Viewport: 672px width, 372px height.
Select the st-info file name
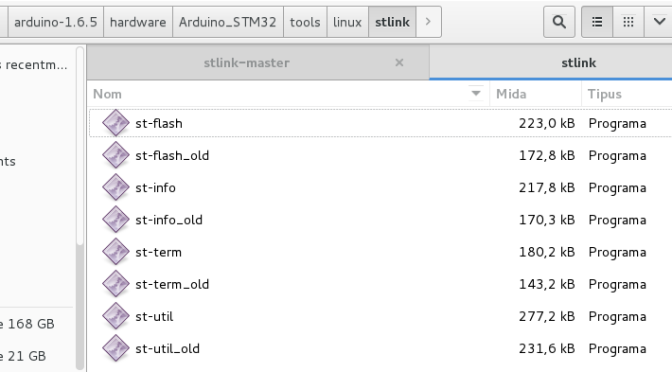tap(156, 188)
